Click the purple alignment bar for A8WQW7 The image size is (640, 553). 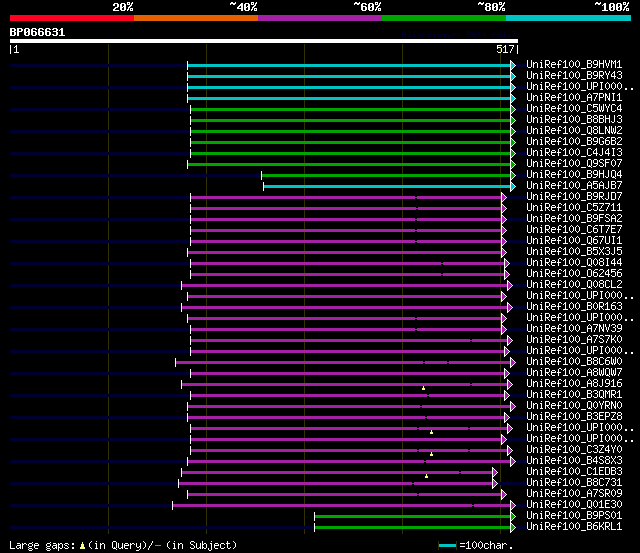point(350,373)
